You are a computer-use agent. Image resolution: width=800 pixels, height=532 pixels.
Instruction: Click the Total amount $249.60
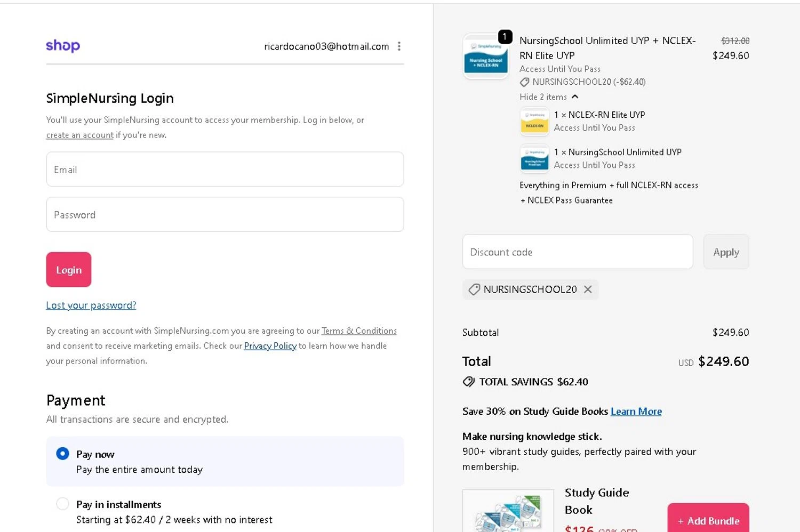tap(723, 361)
